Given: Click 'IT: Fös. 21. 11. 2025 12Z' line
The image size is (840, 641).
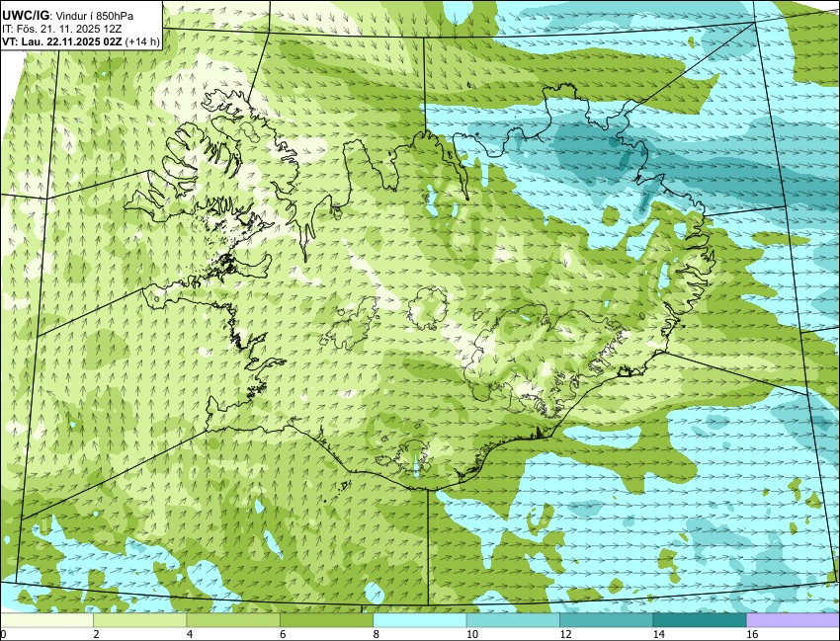Looking at the screenshot, I should click(x=61, y=29).
